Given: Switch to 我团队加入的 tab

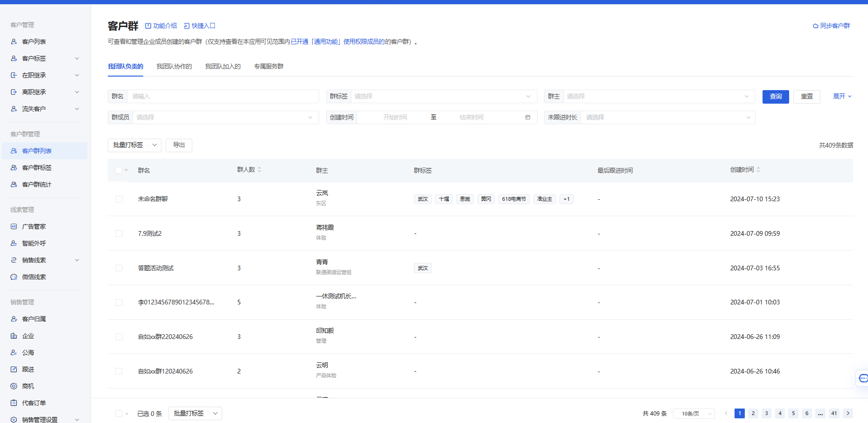Looking at the screenshot, I should pos(223,66).
